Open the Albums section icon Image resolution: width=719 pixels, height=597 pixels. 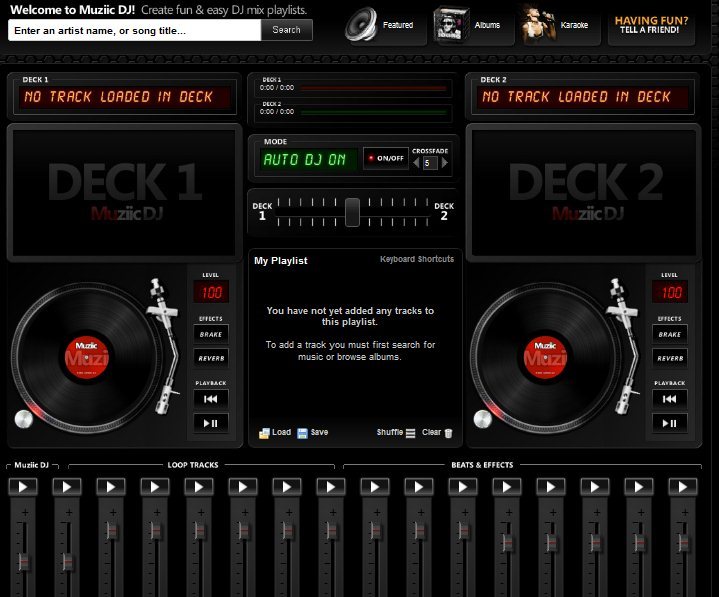click(x=453, y=25)
